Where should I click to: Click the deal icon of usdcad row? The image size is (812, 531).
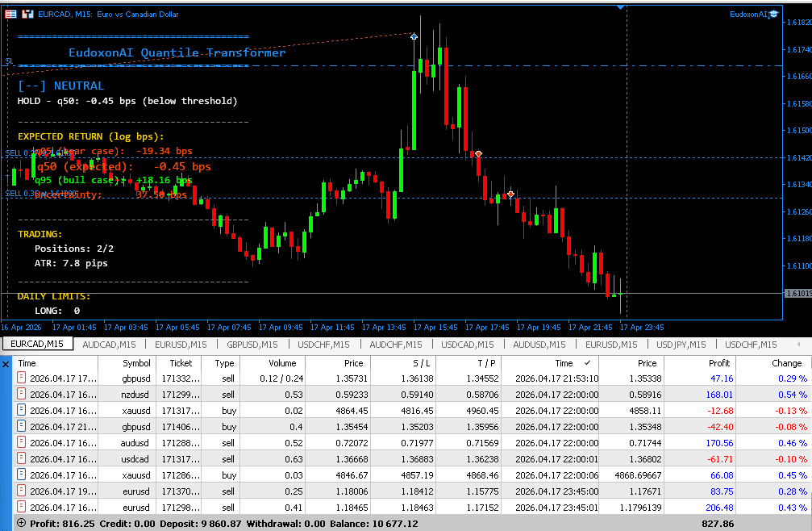pos(21,458)
